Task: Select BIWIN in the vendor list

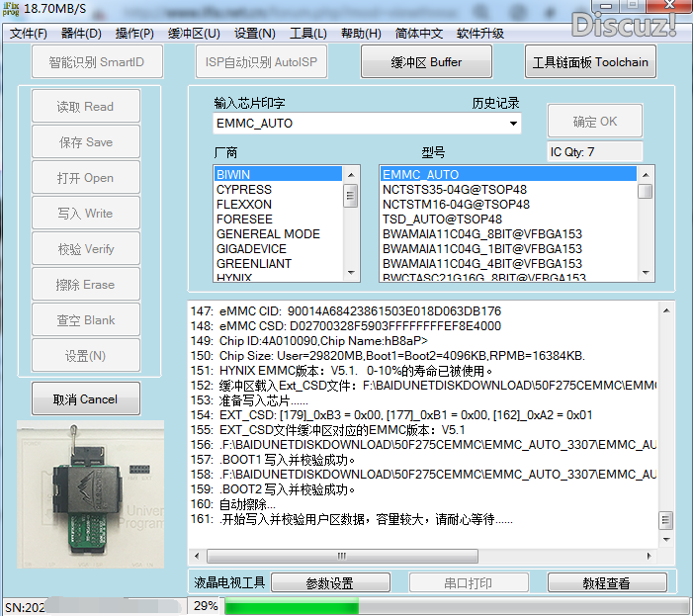Action: (278, 174)
